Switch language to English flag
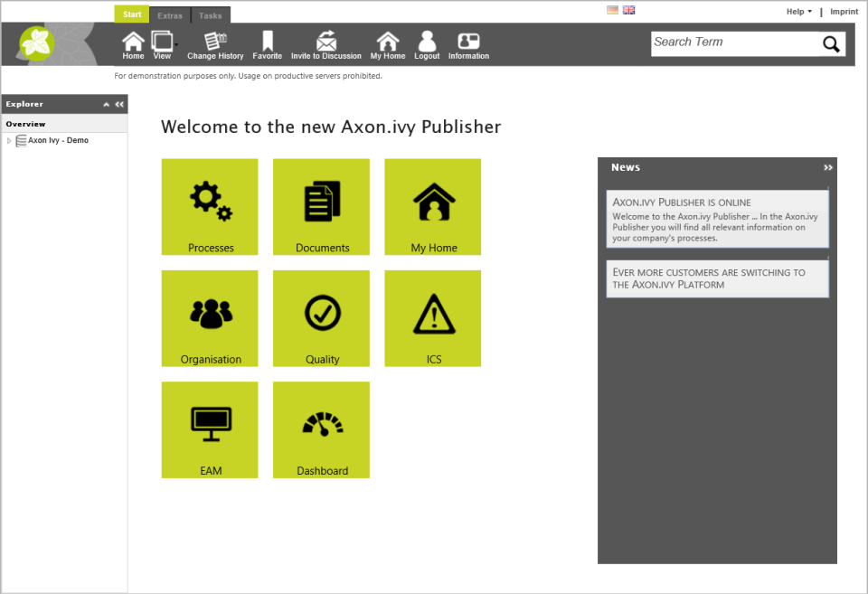This screenshot has width=868, height=594. (x=629, y=10)
